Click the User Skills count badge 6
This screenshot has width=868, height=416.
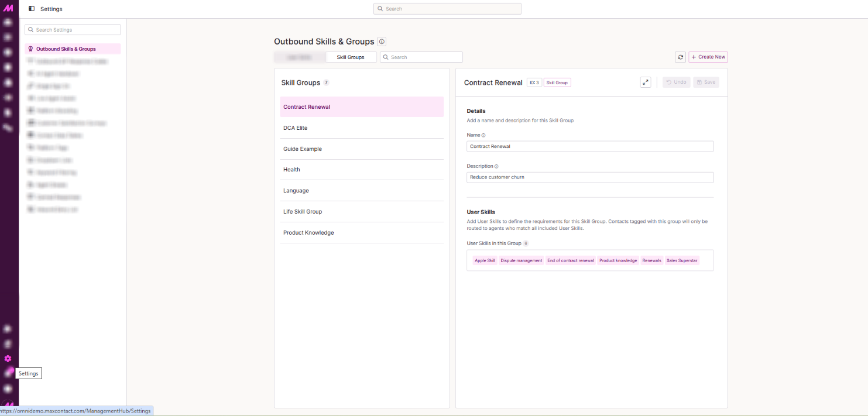[526, 243]
